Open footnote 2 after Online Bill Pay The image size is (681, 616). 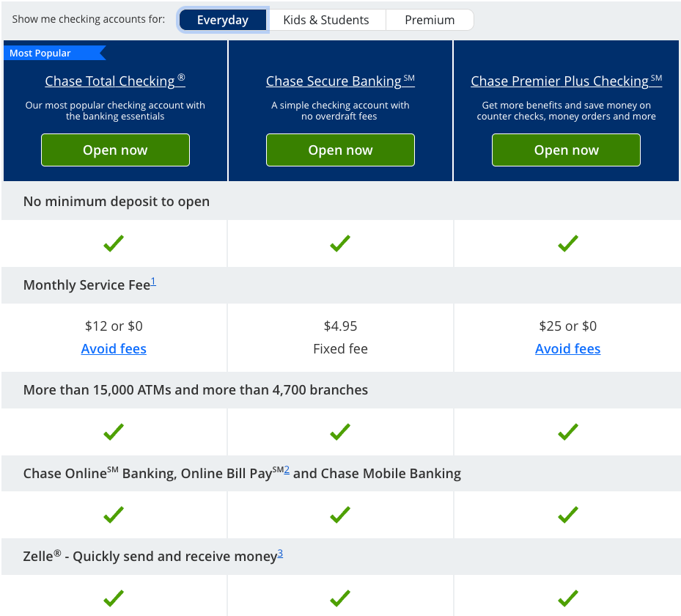point(287,470)
